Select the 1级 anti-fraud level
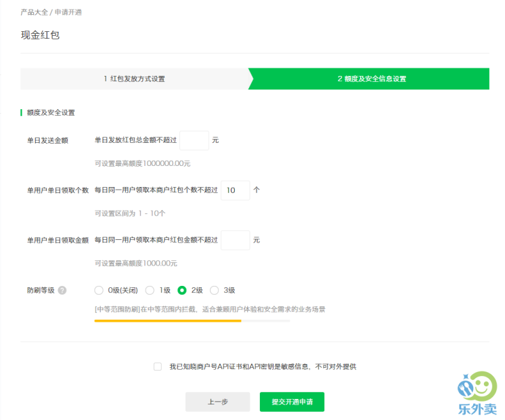This screenshot has height=420, width=505. click(x=150, y=291)
